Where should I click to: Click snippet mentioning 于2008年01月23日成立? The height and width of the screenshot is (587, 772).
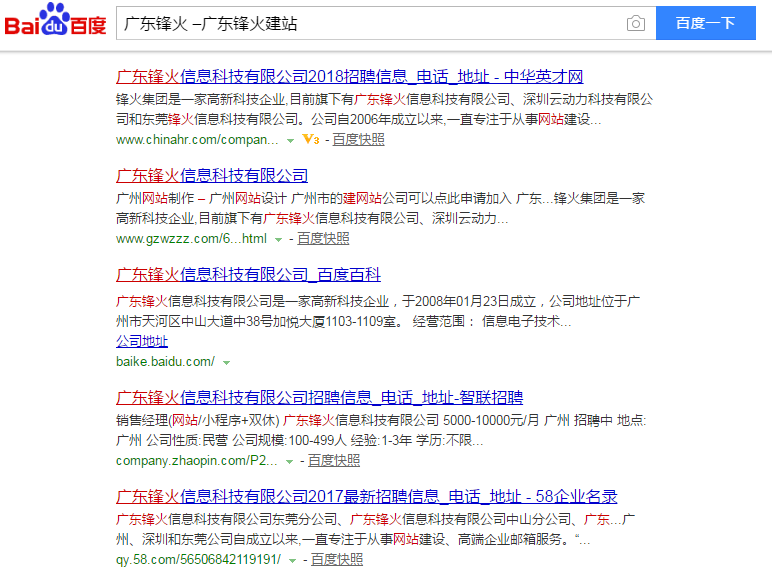[x=378, y=311]
